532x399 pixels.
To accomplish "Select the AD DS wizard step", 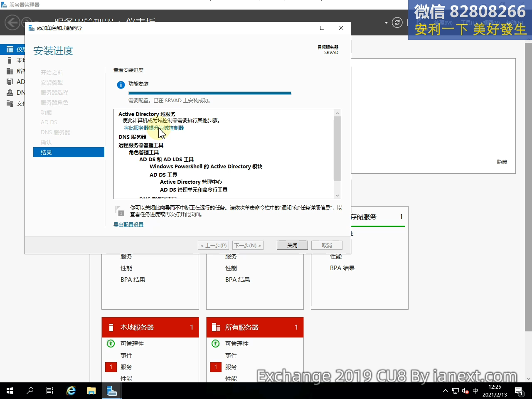I will click(49, 122).
